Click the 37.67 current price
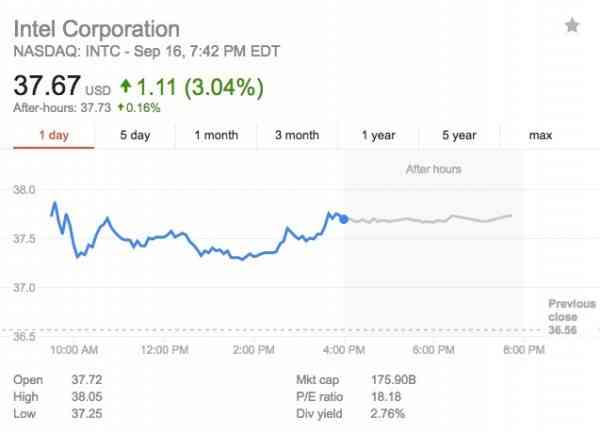 pos(46,86)
